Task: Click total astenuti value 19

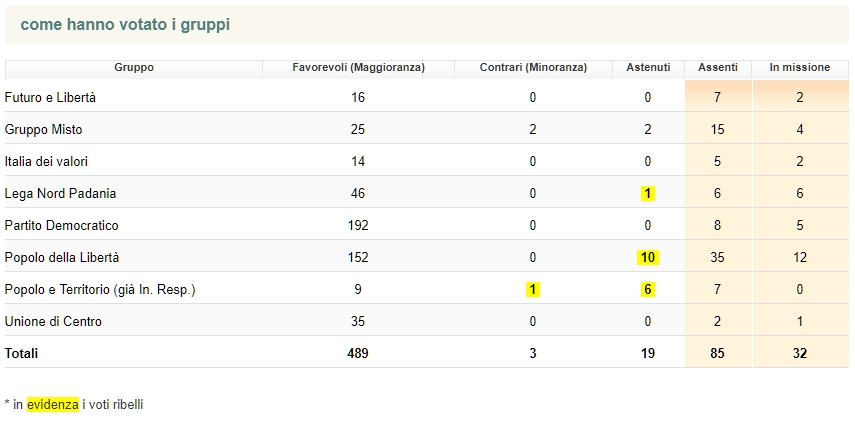Action: [647, 353]
